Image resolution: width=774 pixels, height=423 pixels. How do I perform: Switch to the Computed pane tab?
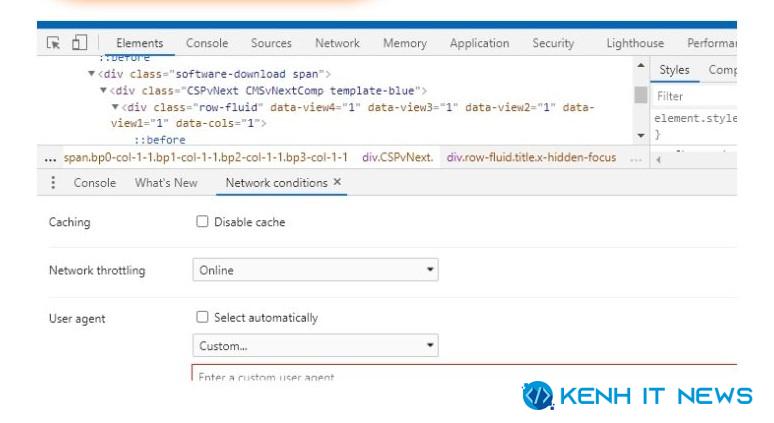pos(722,70)
